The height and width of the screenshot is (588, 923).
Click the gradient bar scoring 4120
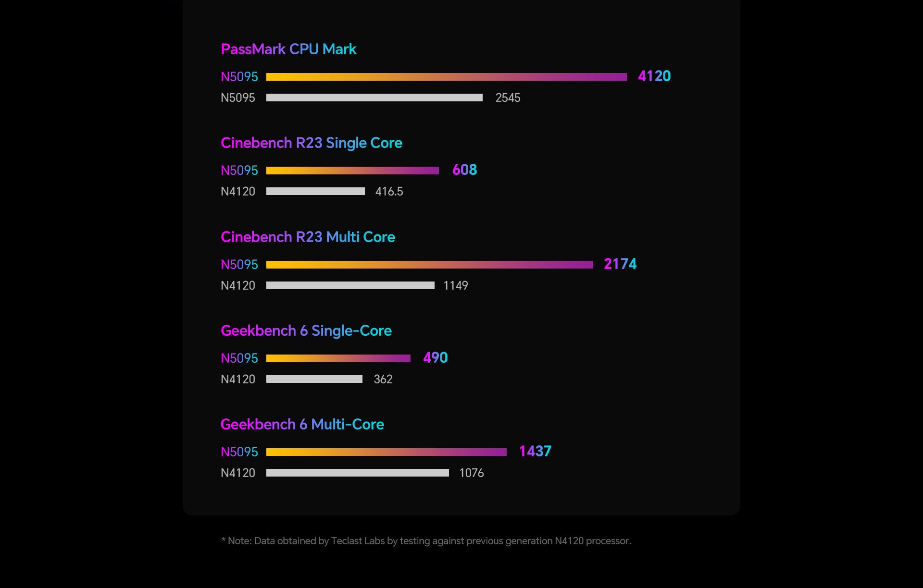[446, 77]
